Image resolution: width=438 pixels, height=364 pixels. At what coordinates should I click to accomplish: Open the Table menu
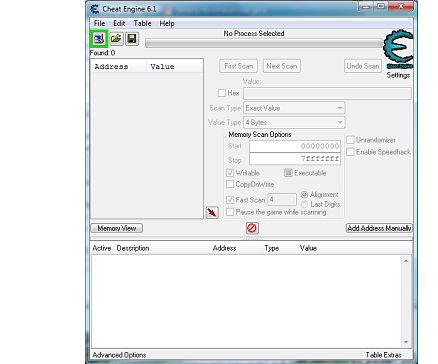pos(142,23)
